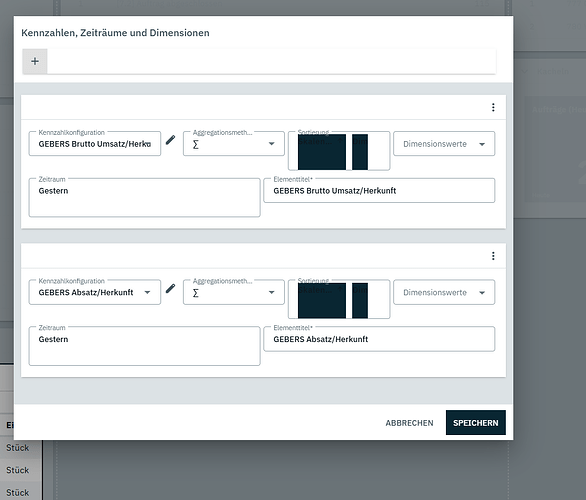Focus the Elementtitel field containing GEBERS Brutto Umsatz/Herkunft
Screen dimensions: 586x500
(379, 191)
